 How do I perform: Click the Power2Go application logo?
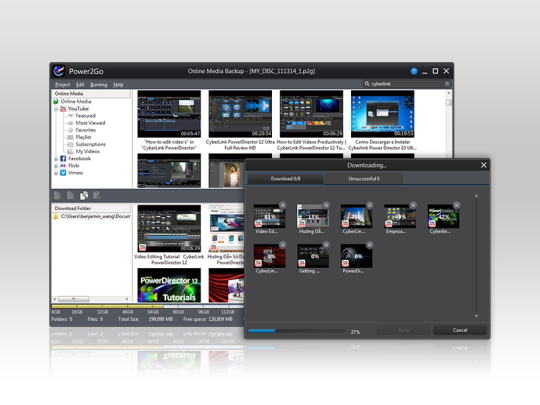pos(59,71)
